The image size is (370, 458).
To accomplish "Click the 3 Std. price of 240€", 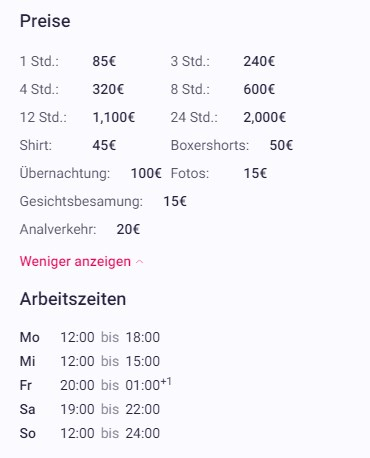I will click(x=259, y=61).
